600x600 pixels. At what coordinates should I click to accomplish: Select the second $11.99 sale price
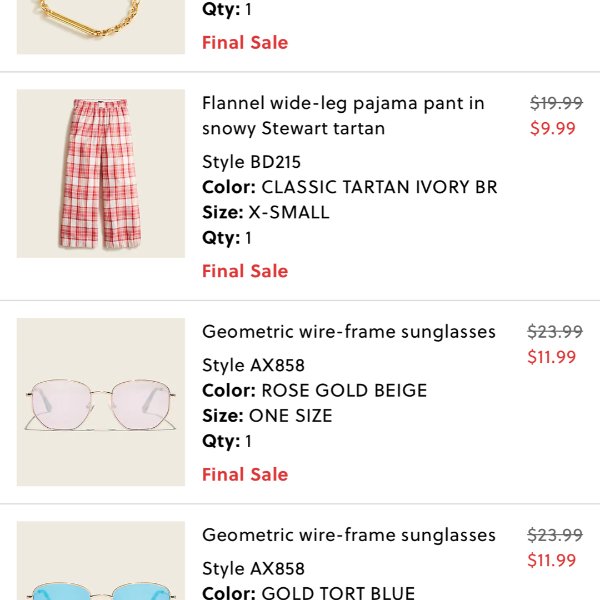[x=551, y=560]
